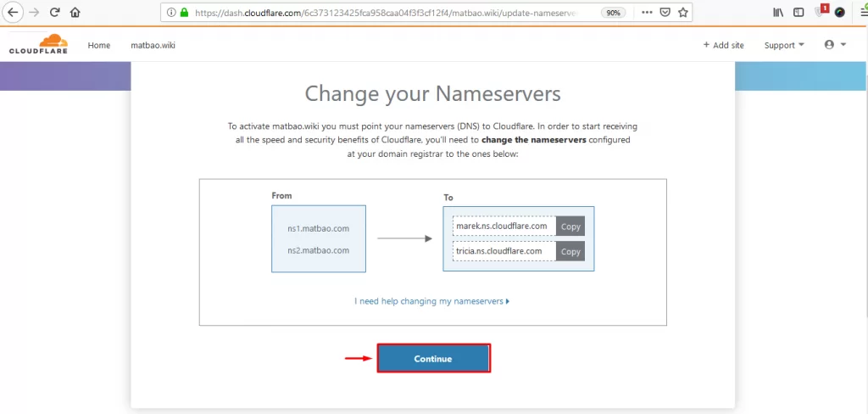Expand the Support dropdown
The height and width of the screenshot is (414, 868).
(784, 46)
